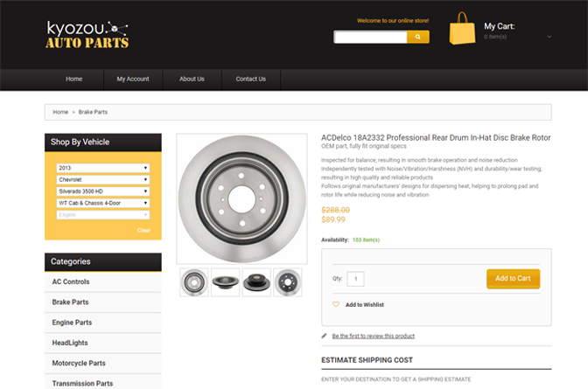Viewport: 588px width, 389px height.
Task: Open the Contact Us page
Action: 250,79
